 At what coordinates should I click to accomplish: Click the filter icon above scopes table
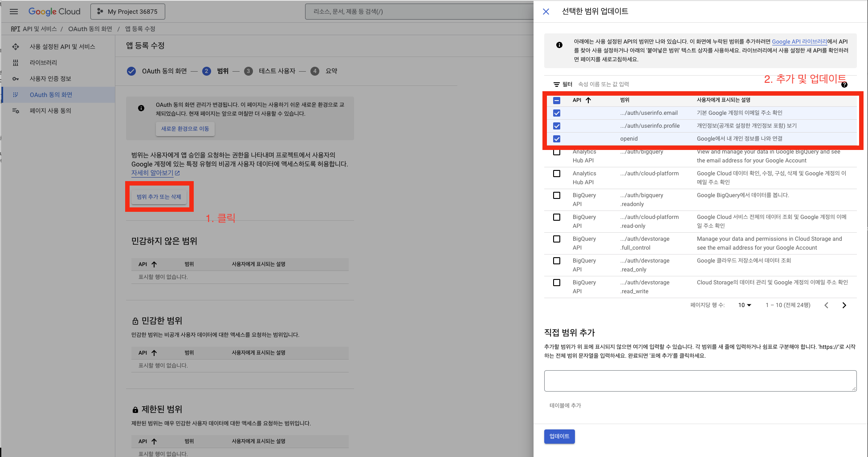(x=556, y=84)
